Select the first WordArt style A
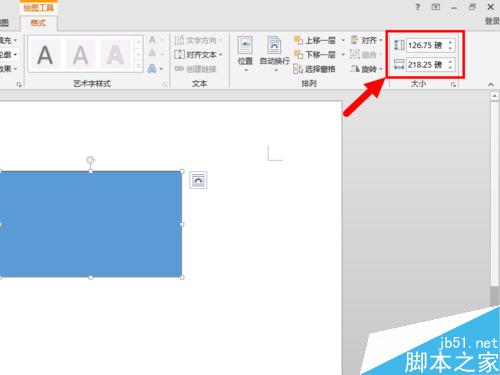500x375 pixels. (x=45, y=54)
